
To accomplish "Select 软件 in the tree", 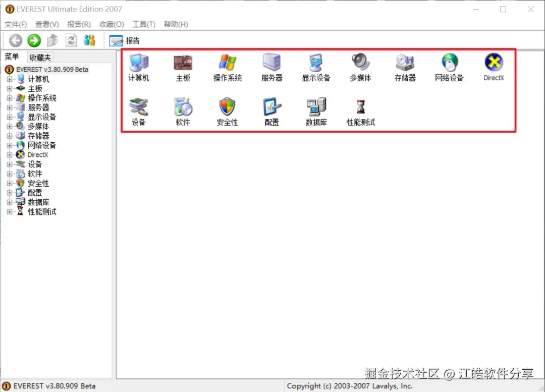I will pos(35,174).
